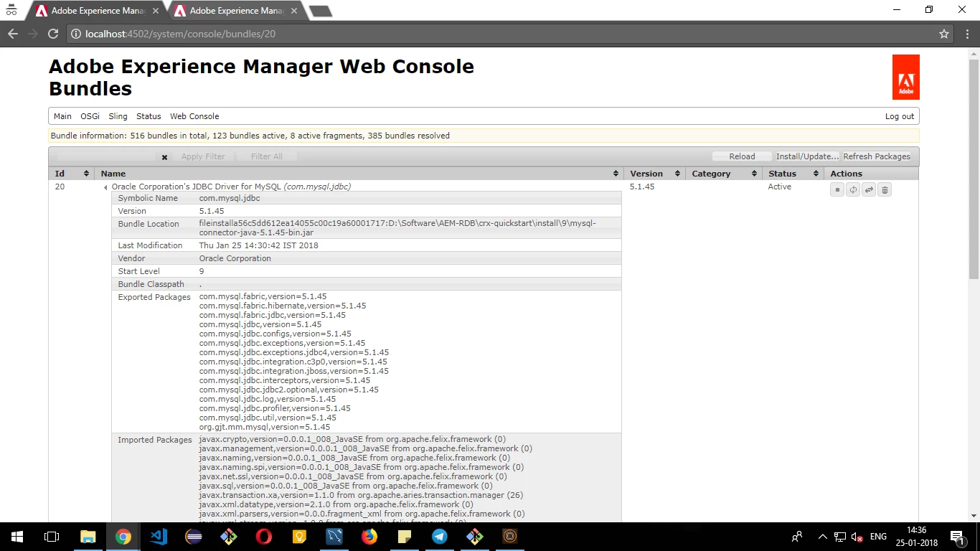980x551 pixels.
Task: Open the Action Center notifications icon
Action: [957, 537]
